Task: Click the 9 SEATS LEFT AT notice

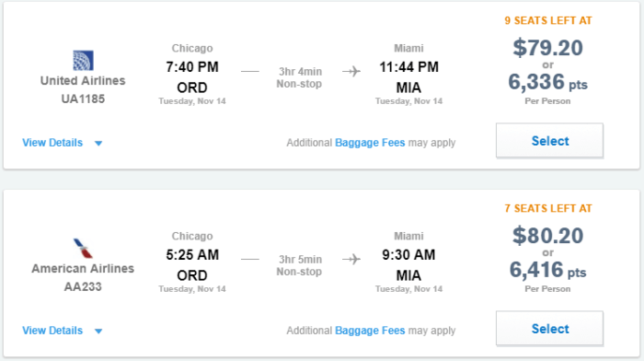Action: click(548, 20)
